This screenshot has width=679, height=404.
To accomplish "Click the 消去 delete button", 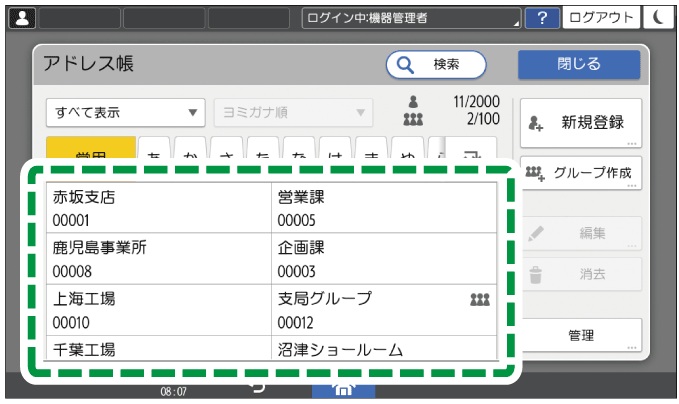I will click(x=581, y=274).
